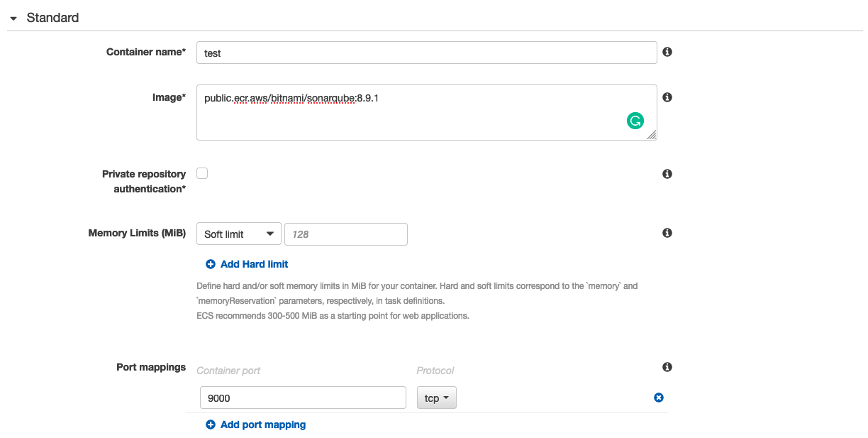Image resolution: width=868 pixels, height=438 pixels.
Task: Click info icon for Private repository authentication
Action: (667, 174)
